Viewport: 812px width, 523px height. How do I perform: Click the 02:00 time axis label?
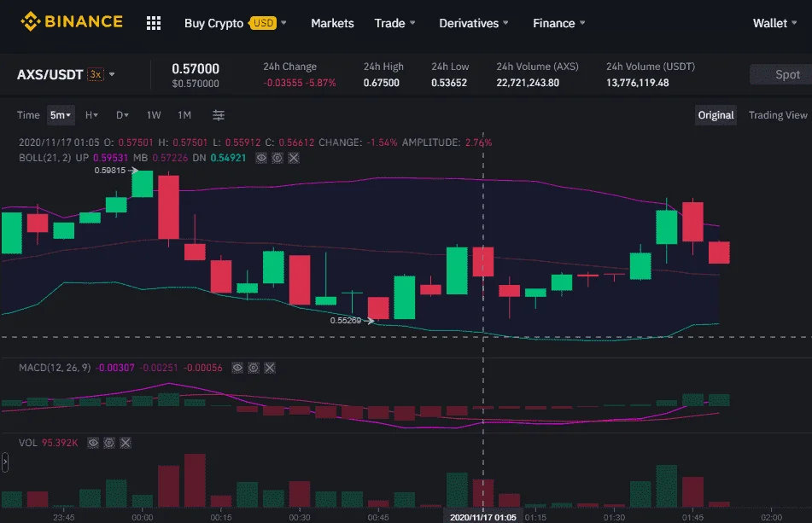pyautogui.click(x=771, y=517)
